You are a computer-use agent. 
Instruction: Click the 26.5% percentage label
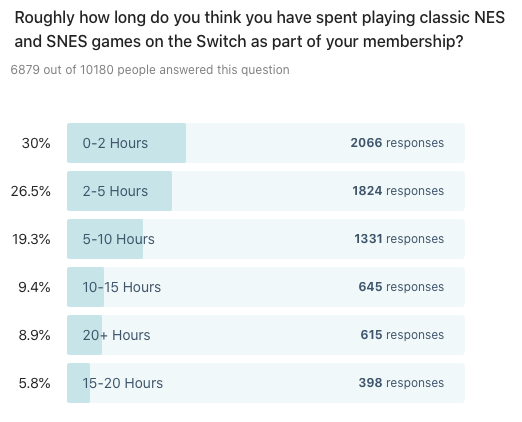pos(31,191)
